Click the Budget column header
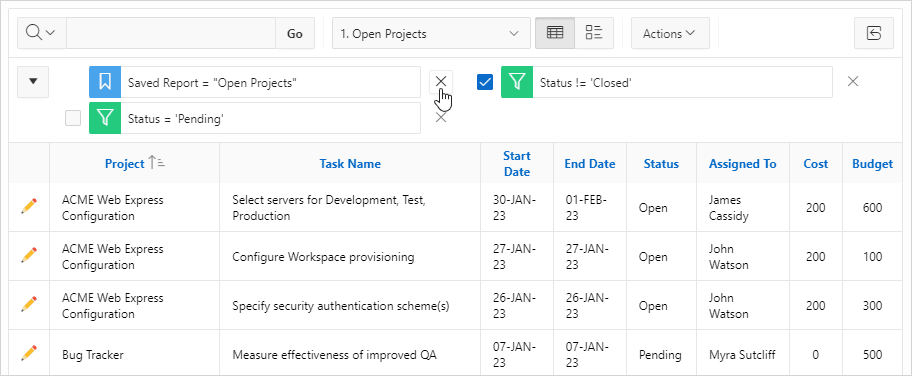This screenshot has height=376, width=912. [872, 164]
